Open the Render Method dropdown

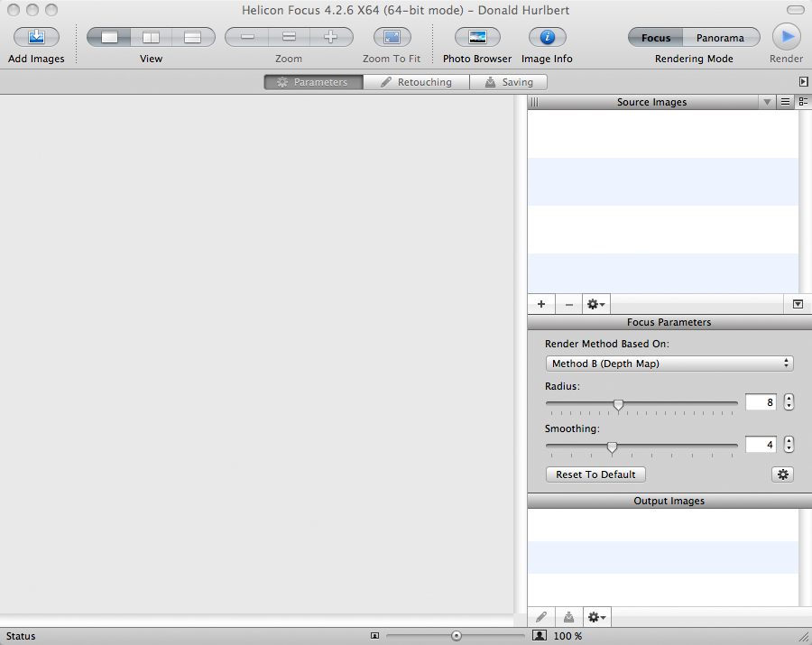point(669,364)
